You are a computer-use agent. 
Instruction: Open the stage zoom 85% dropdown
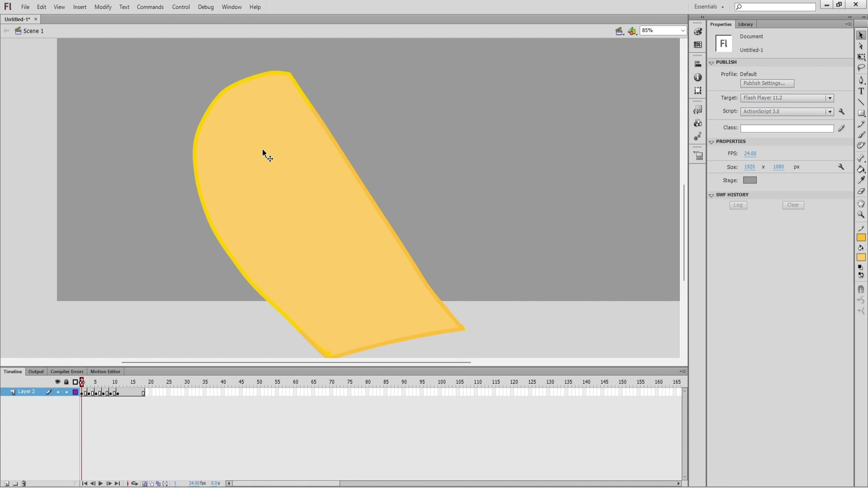(x=682, y=30)
